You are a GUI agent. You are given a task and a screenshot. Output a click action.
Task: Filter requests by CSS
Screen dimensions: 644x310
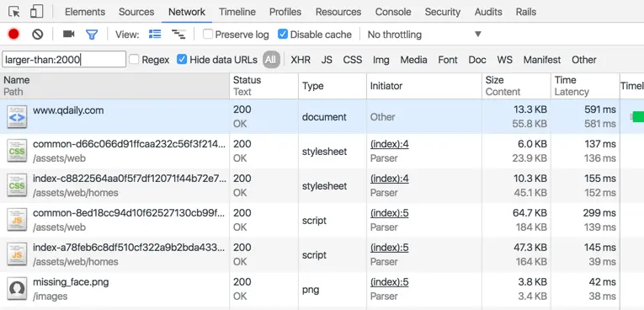tap(353, 60)
